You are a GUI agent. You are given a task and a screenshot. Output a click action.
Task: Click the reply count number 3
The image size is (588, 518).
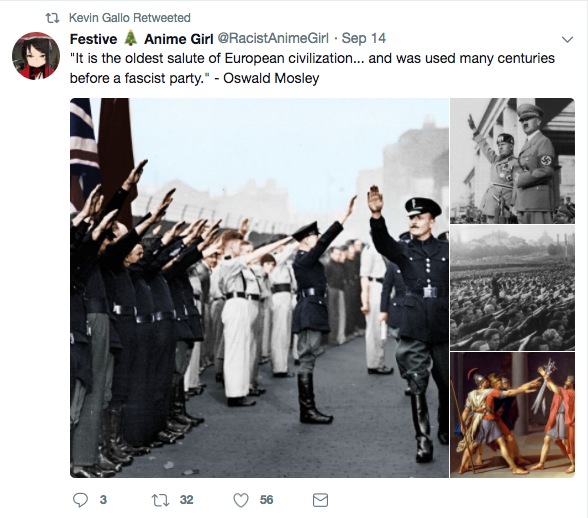(x=103, y=500)
